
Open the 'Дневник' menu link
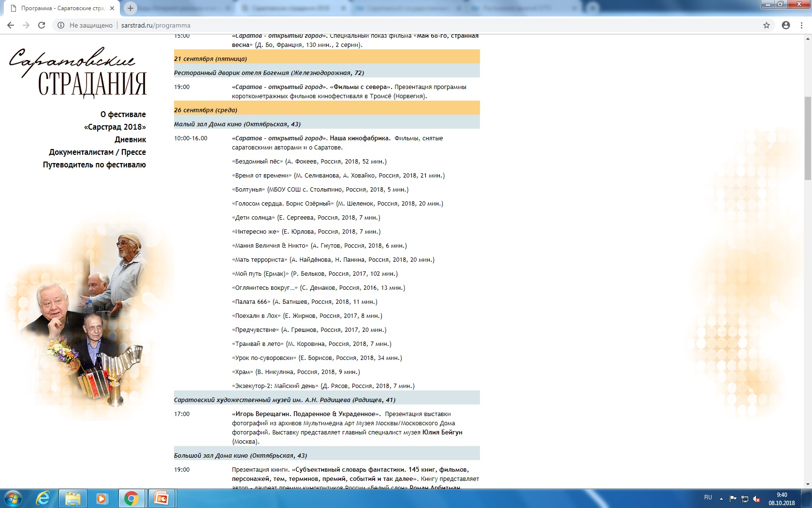(x=130, y=139)
